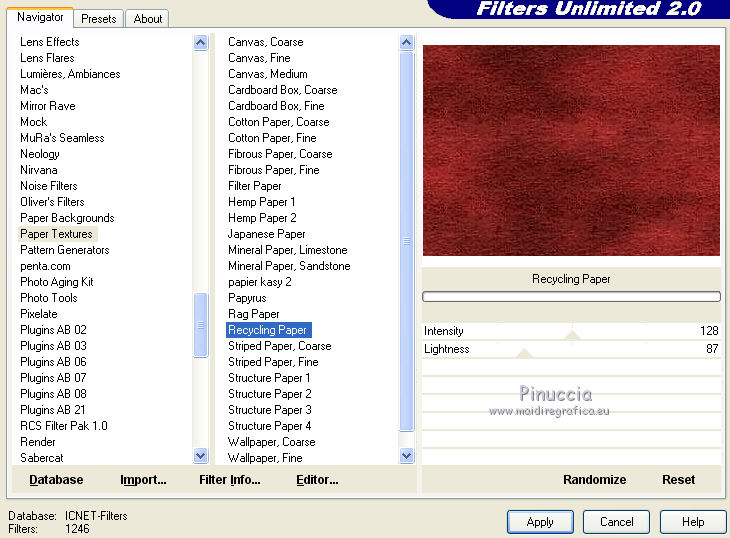Click the Cancel button

[x=616, y=522]
